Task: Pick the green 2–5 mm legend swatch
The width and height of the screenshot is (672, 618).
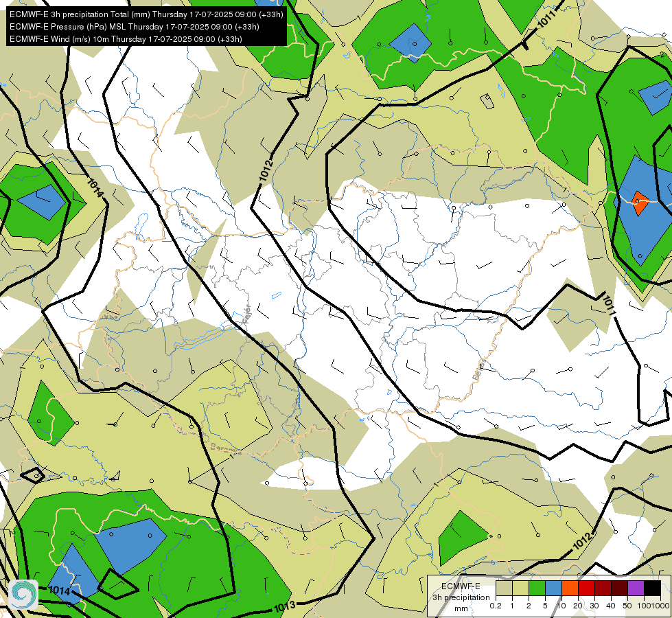Action: pyautogui.click(x=537, y=588)
